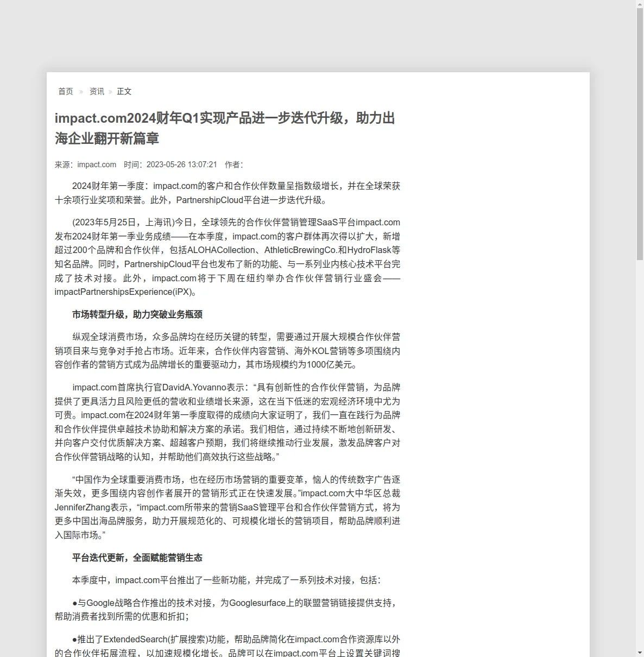Go to the 首页 breadcrumb link
Viewport: 644px width, 657px height.
66,91
